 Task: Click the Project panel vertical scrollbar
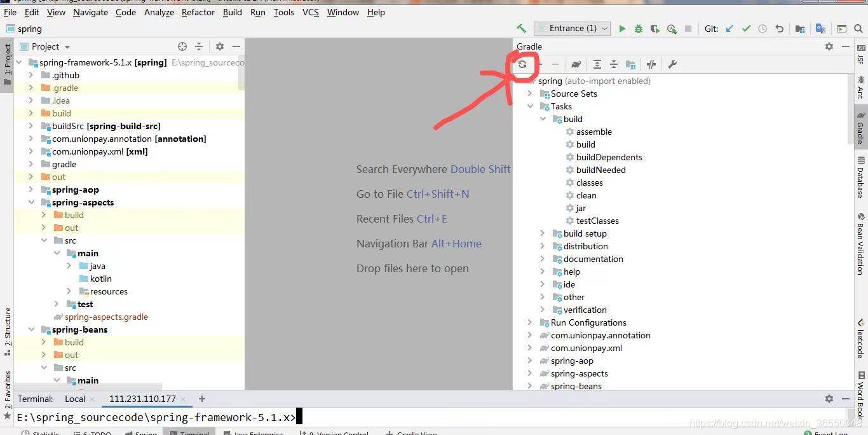241,73
